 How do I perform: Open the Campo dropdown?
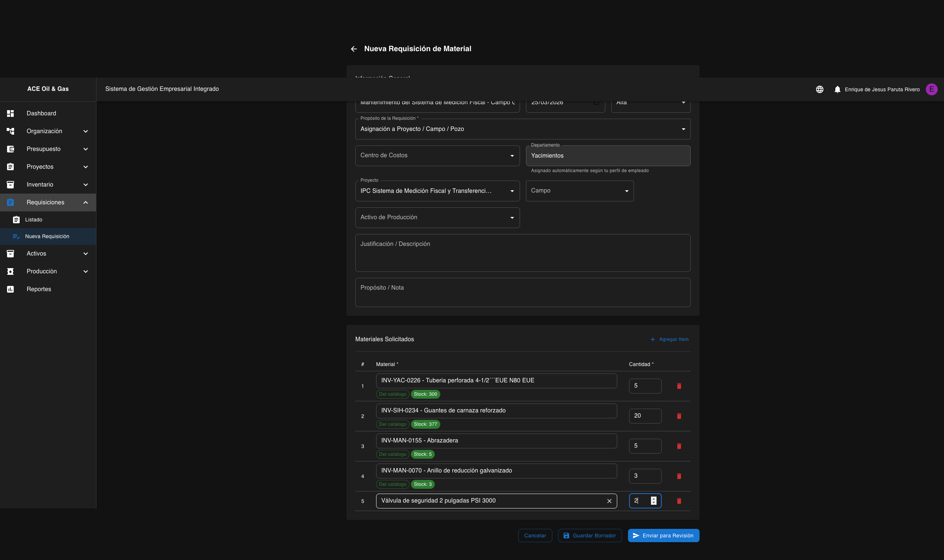tap(579, 191)
